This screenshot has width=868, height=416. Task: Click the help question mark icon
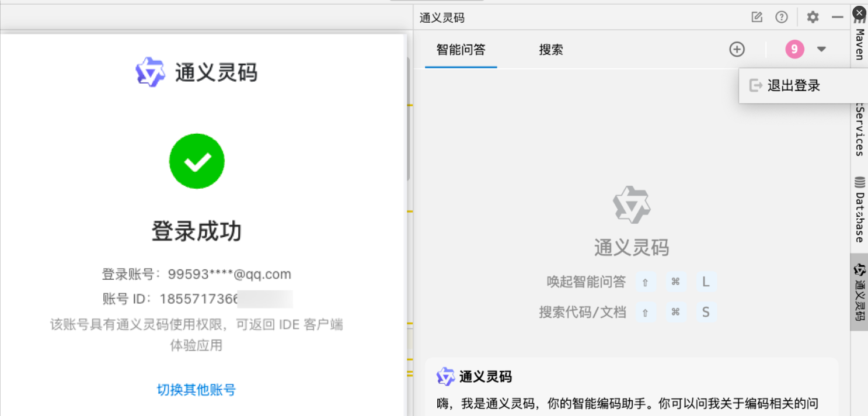pos(782,17)
